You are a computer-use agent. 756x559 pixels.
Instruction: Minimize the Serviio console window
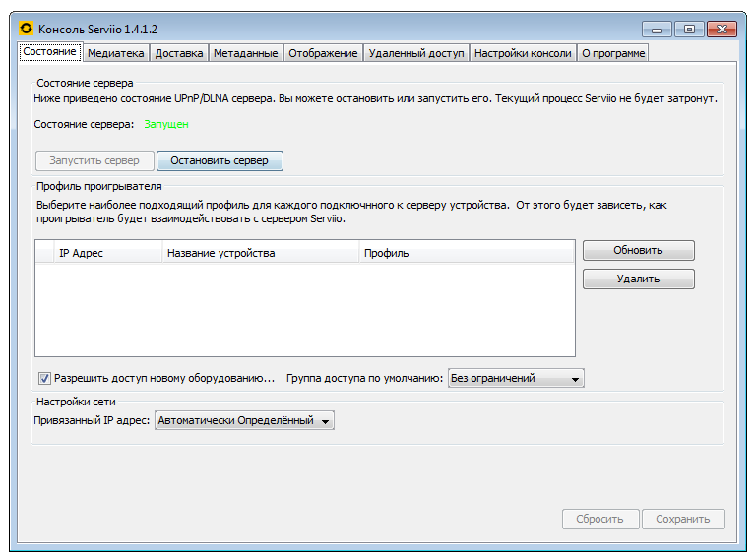point(657,30)
